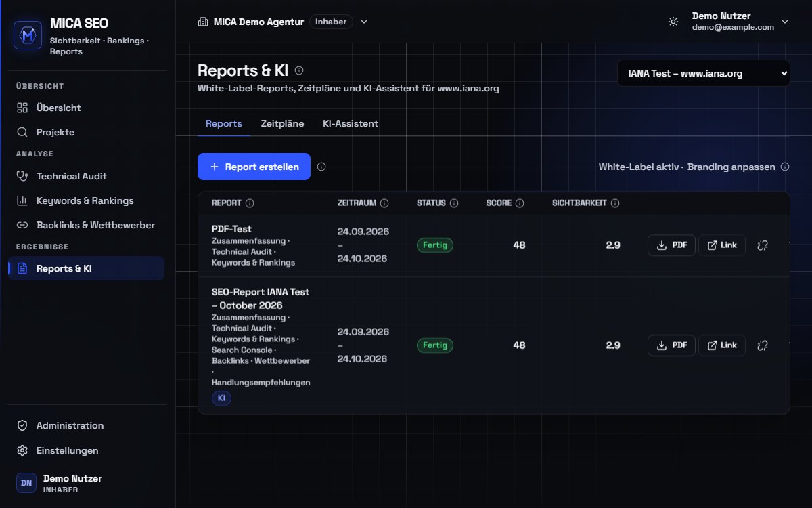The width and height of the screenshot is (812, 508).
Task: Click info icon on SCORE column header
Action: [x=520, y=203]
